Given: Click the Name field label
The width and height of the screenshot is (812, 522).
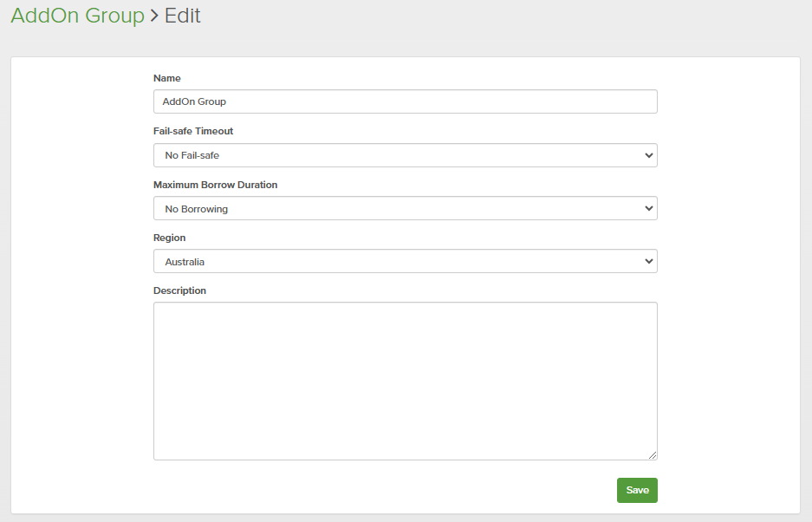Looking at the screenshot, I should 166,78.
